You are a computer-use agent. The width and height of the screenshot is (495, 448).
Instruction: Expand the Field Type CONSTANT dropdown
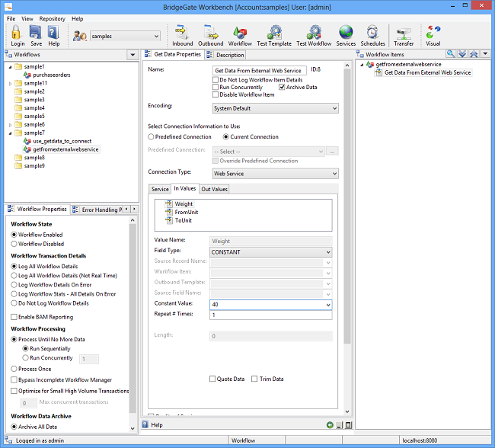click(x=270, y=252)
